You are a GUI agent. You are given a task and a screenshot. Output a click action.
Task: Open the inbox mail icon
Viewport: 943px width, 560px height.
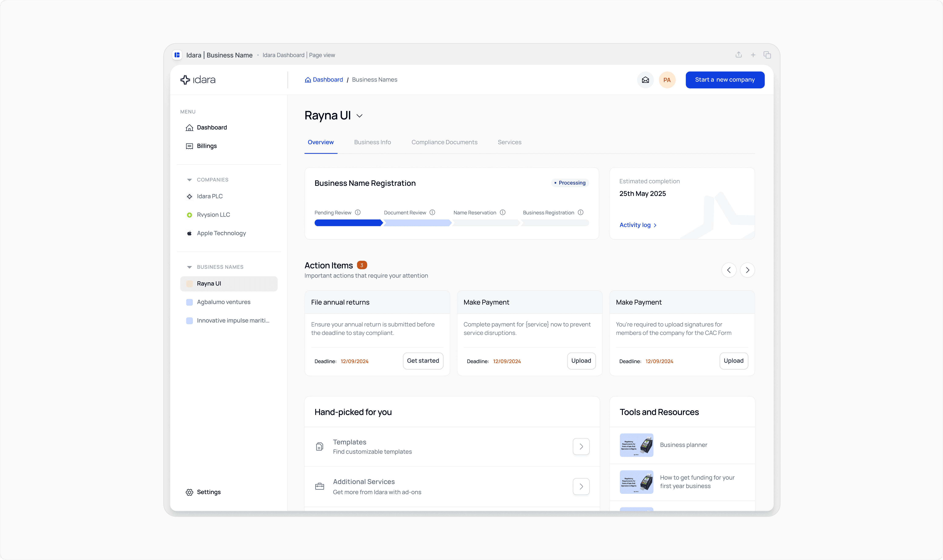[645, 80]
